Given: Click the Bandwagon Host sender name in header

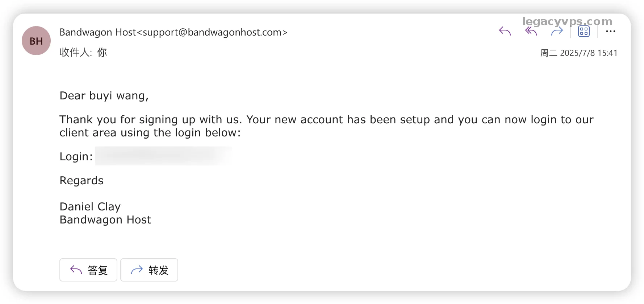Looking at the screenshot, I should (x=97, y=32).
